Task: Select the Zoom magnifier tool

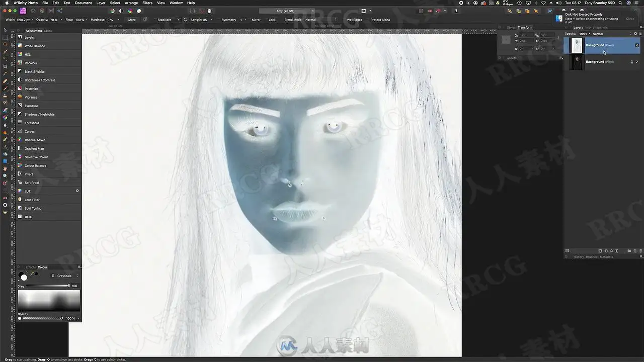Action: (5, 175)
